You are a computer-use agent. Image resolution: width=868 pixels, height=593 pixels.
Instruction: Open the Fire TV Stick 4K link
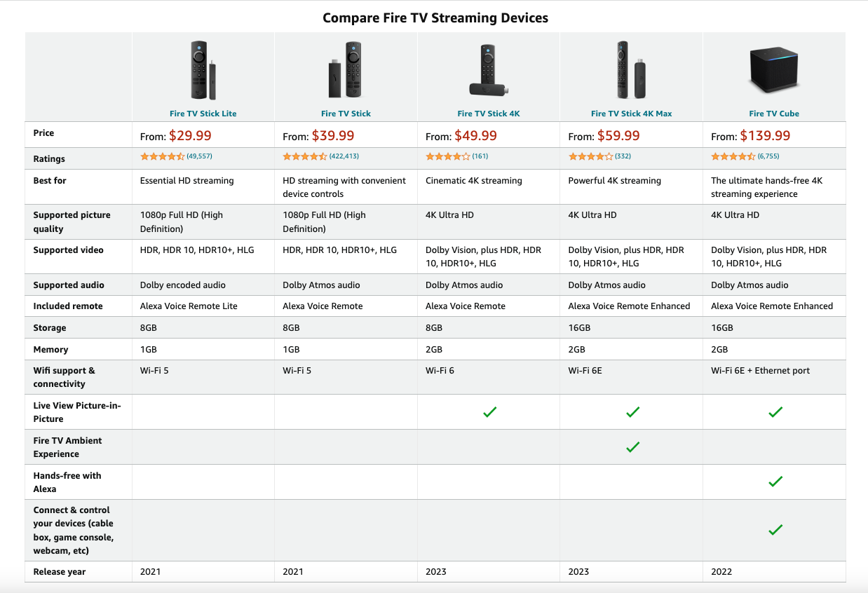(489, 114)
